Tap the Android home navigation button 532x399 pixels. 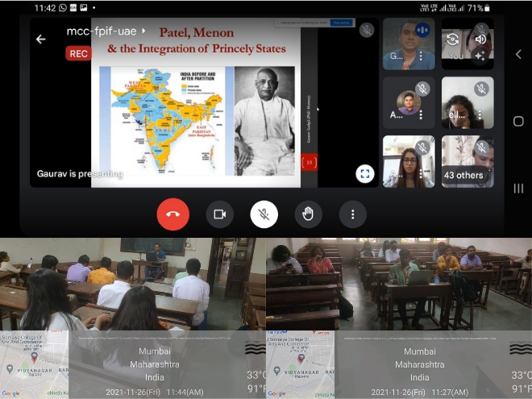click(518, 121)
